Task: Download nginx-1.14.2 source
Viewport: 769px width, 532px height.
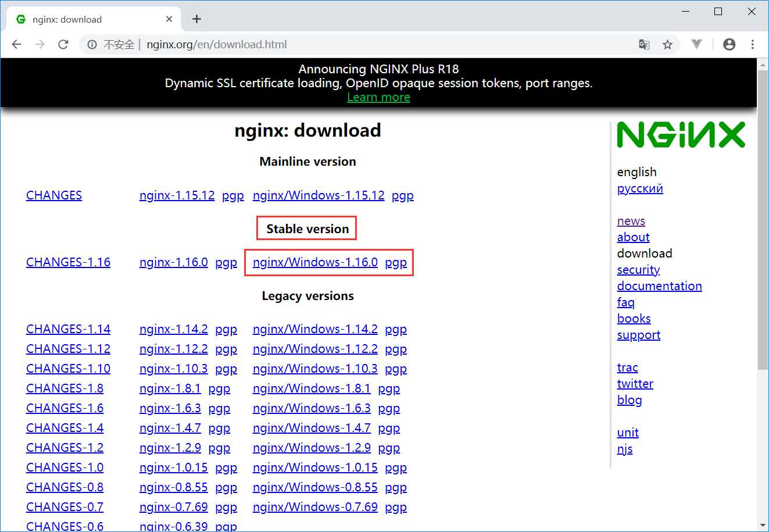Action: click(x=173, y=329)
